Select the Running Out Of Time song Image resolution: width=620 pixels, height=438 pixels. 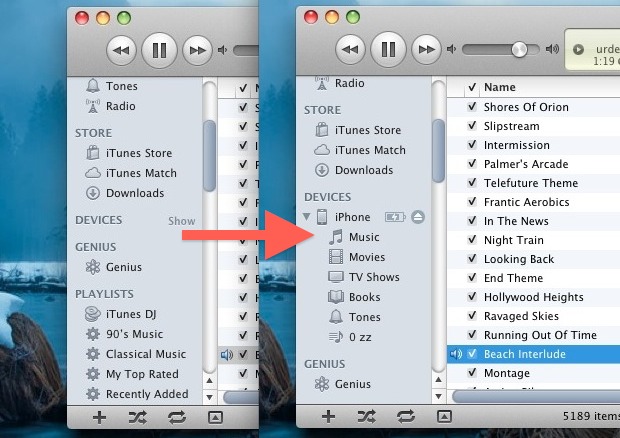(533, 335)
